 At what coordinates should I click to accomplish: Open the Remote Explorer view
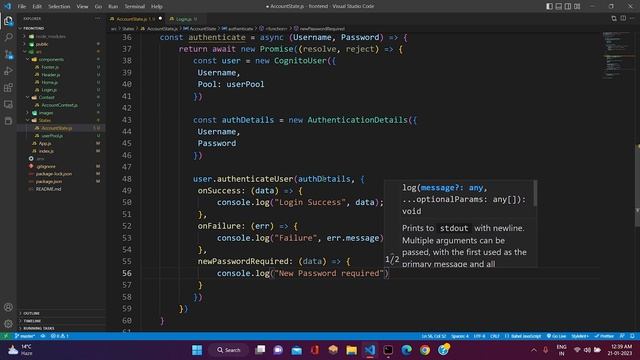[8, 104]
